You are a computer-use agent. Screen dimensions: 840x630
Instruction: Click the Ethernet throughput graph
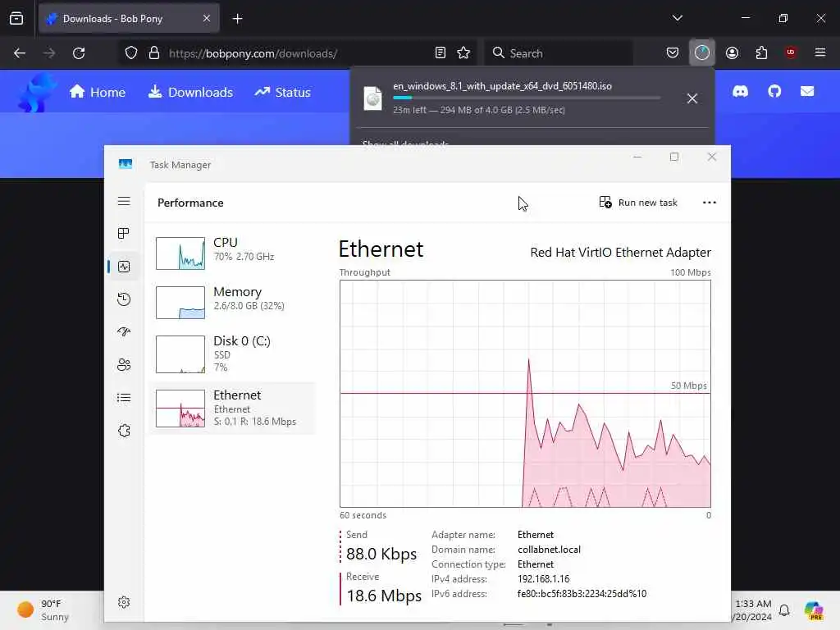tap(525, 394)
